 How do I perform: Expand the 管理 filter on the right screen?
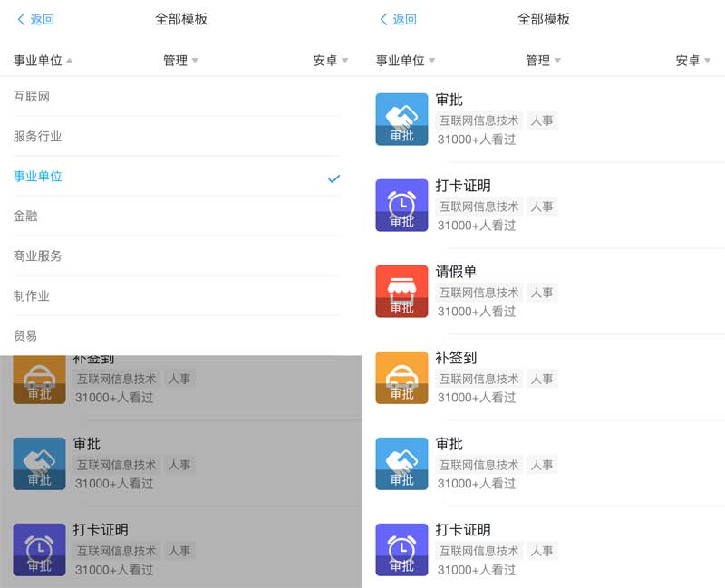tap(543, 60)
